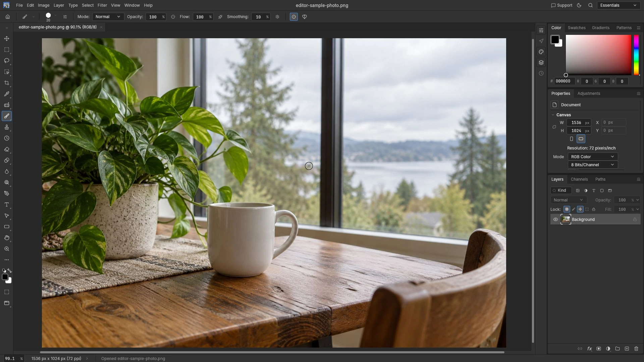Select the Clone Stamp tool
This screenshot has height=362, width=644.
pyautogui.click(x=7, y=127)
